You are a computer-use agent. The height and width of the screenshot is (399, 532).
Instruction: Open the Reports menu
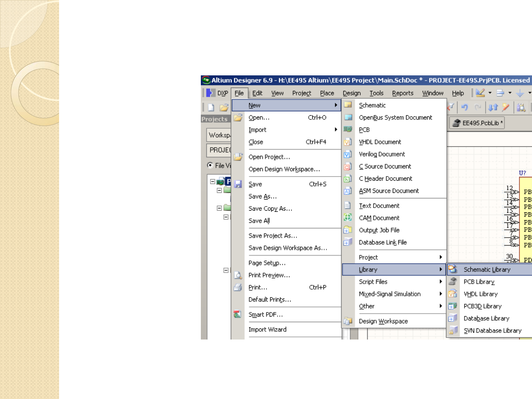403,93
